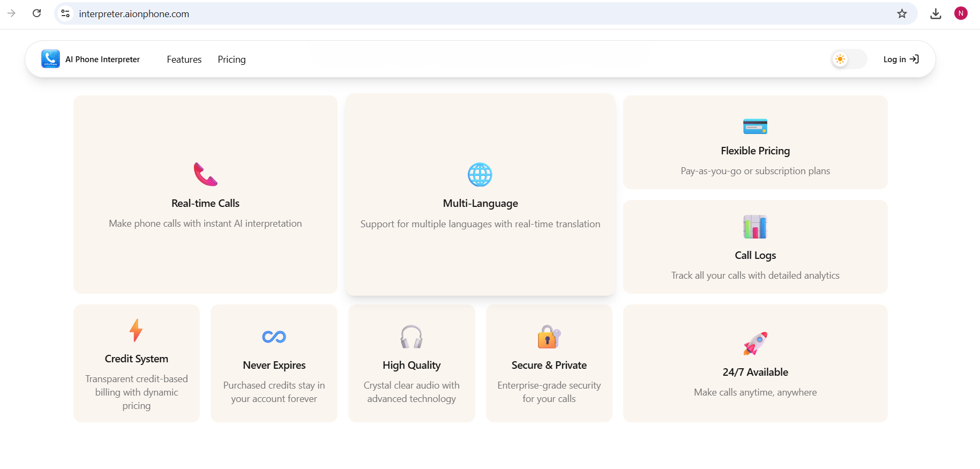Screen dimensions: 980x469
Task: Click the High Quality heading
Action: coord(412,365)
